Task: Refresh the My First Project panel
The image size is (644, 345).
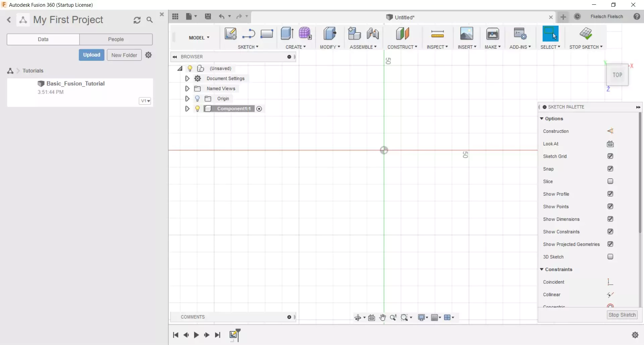Action: [x=137, y=20]
